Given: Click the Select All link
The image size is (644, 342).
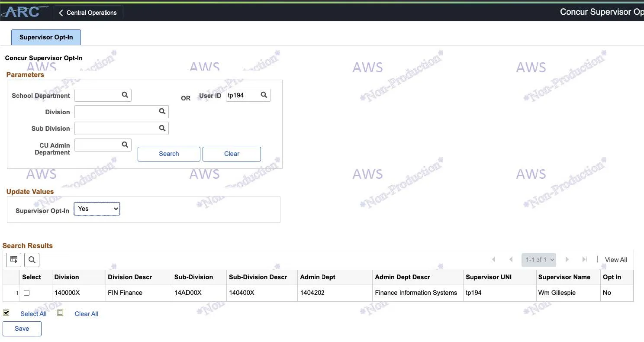Looking at the screenshot, I should pyautogui.click(x=33, y=314).
